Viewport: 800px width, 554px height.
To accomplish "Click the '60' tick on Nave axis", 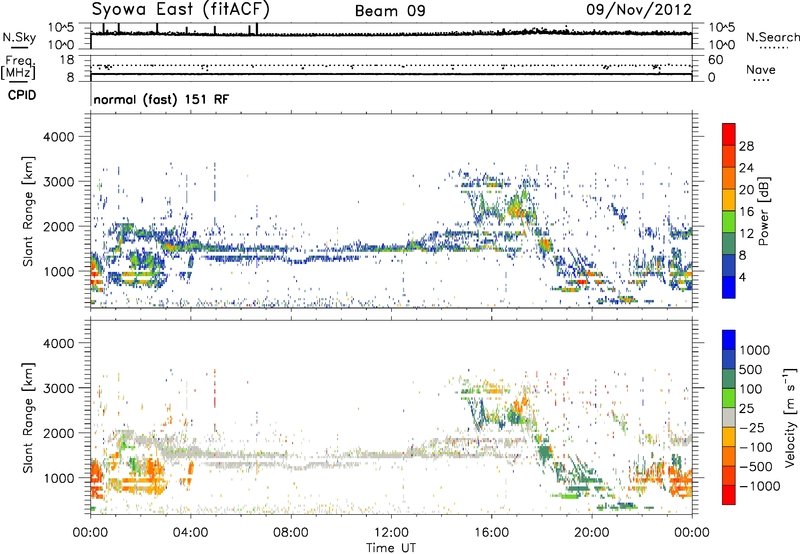I will [716, 60].
